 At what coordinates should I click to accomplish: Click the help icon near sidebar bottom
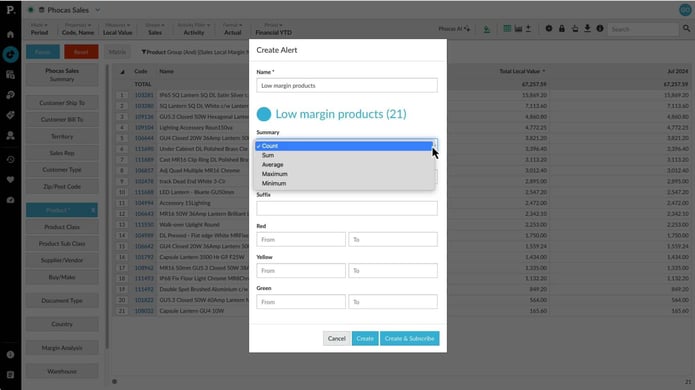(x=11, y=355)
